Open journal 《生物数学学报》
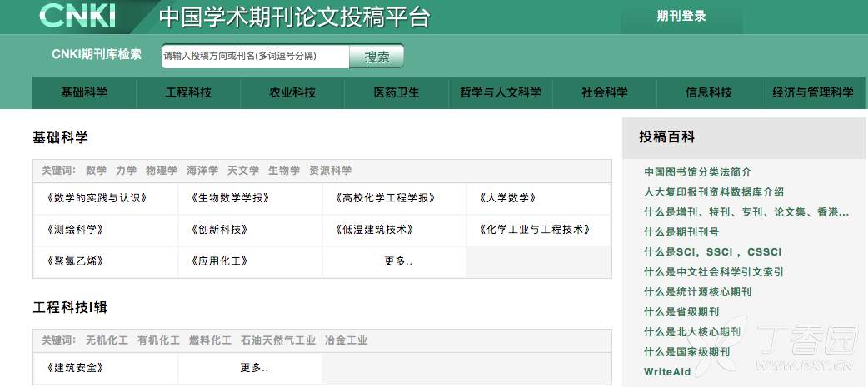Screen dimensions: 868x387 pos(230,198)
